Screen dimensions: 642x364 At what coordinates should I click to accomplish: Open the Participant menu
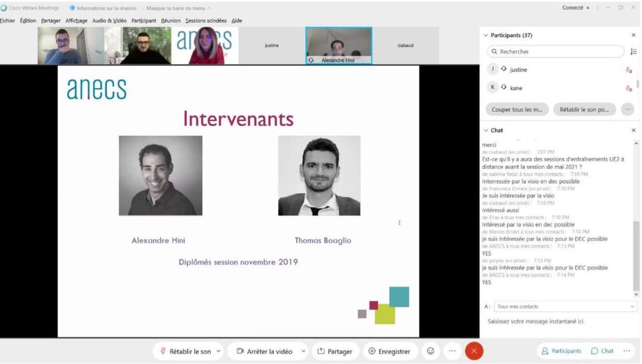pos(144,21)
